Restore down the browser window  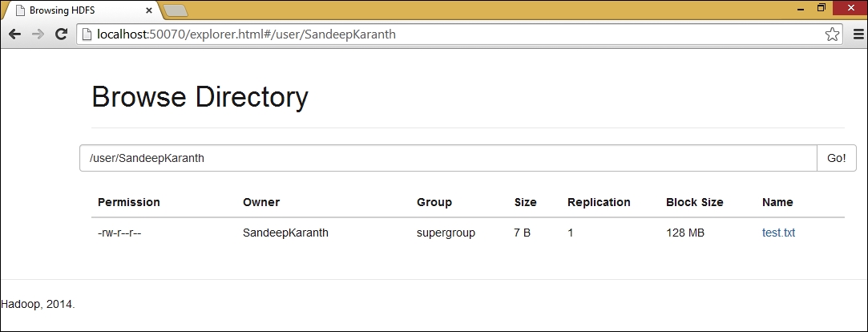[822, 8]
